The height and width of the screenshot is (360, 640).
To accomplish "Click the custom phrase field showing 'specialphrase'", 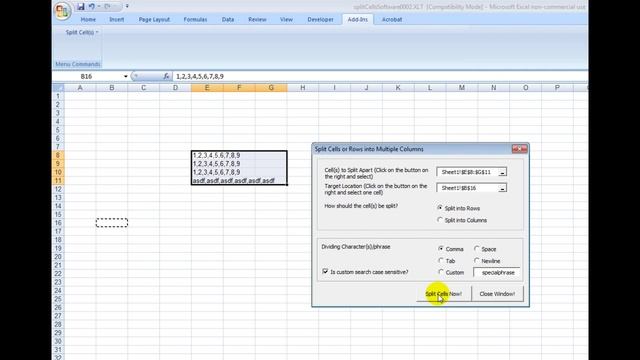I will tap(497, 273).
